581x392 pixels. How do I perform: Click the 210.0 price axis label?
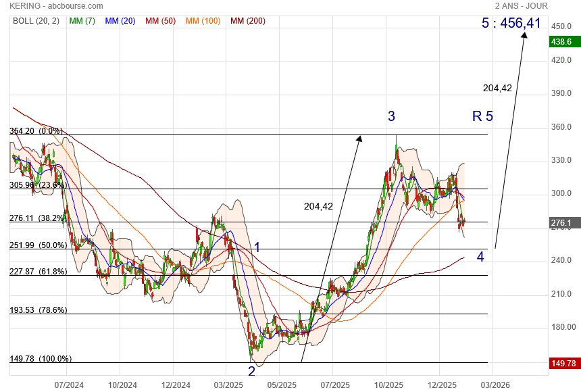561,294
